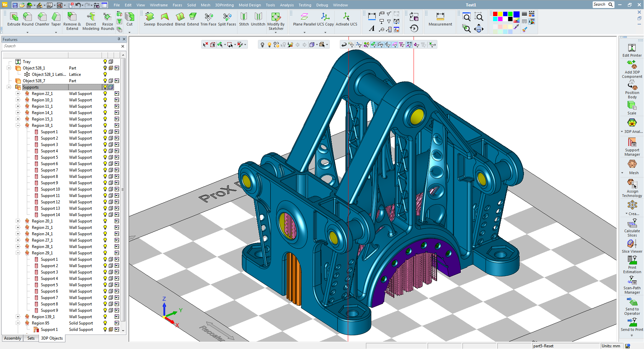
Task: Select Support 10 in the tree
Action: coord(50,189)
